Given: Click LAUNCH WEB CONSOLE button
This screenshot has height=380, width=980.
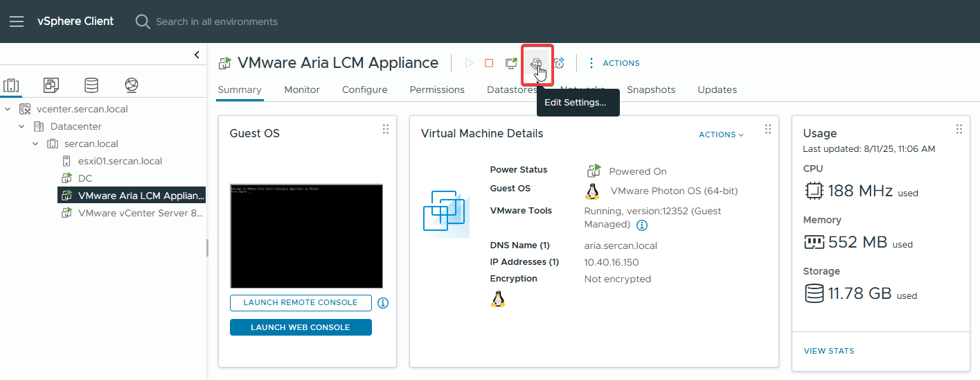Looking at the screenshot, I should click(301, 327).
